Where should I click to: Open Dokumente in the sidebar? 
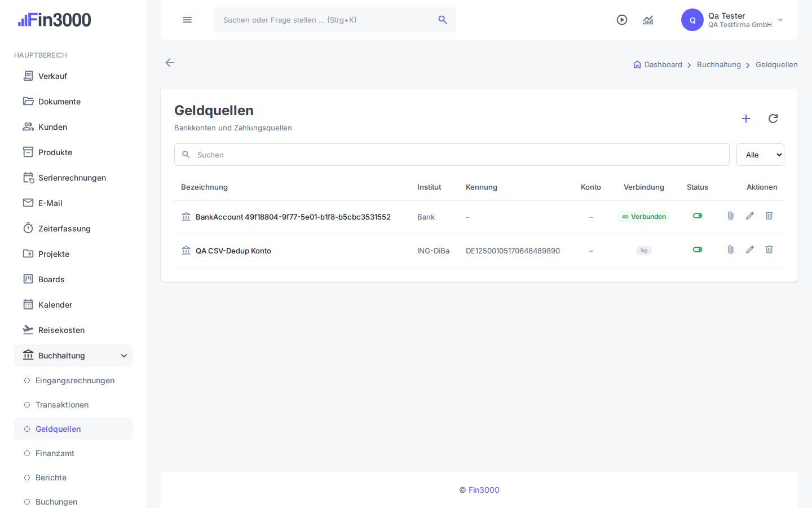pos(73,102)
